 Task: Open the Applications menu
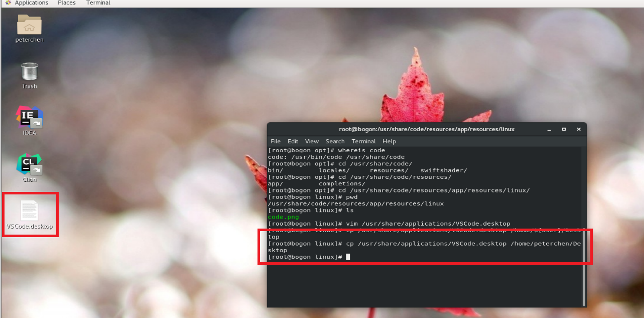(31, 3)
